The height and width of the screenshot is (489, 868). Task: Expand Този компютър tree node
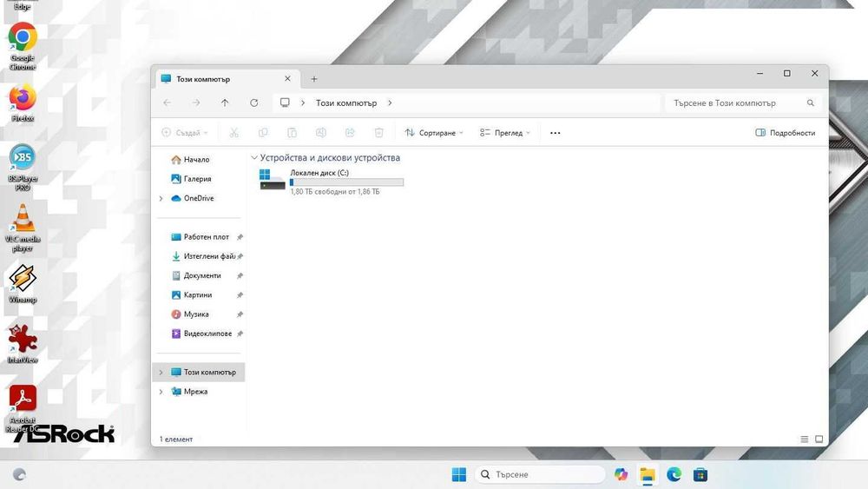point(161,372)
